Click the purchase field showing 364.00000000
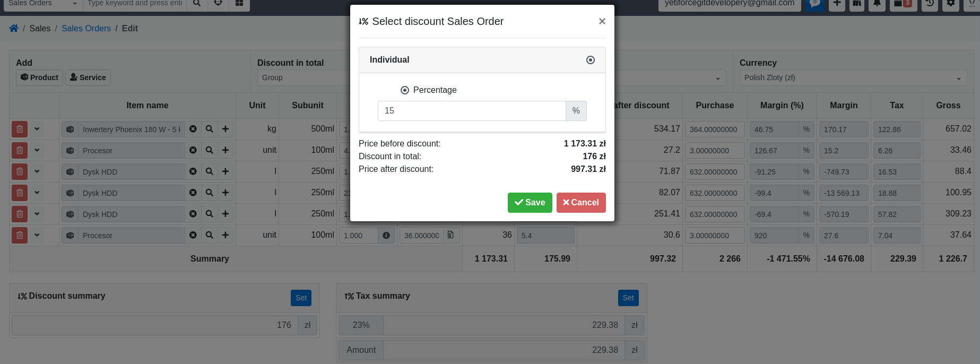 (x=715, y=129)
